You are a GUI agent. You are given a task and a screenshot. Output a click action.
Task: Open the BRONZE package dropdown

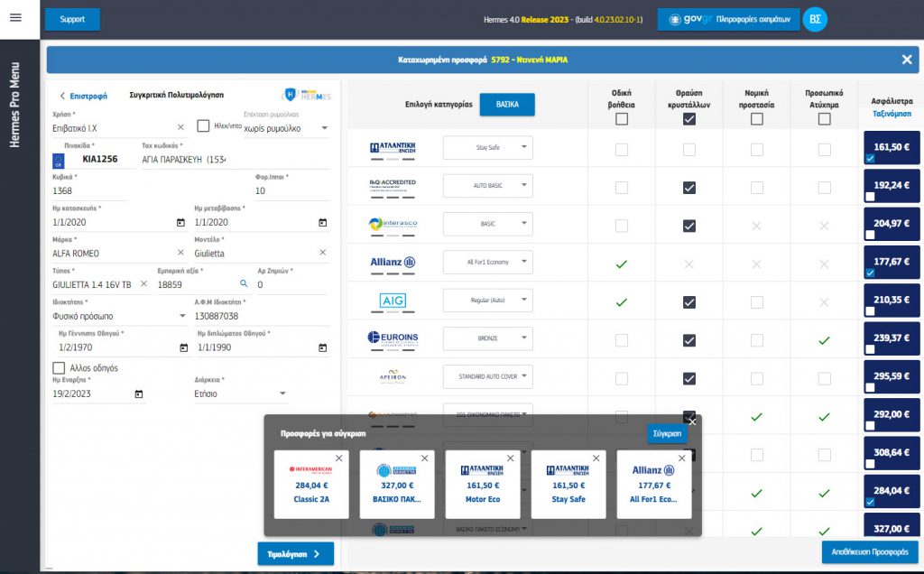[488, 338]
